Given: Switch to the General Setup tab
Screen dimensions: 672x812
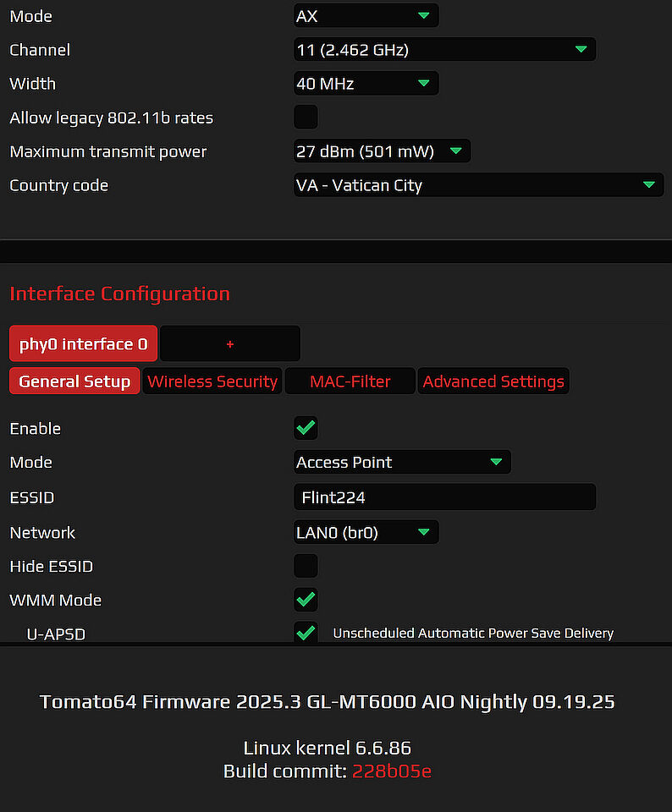Looking at the screenshot, I should pos(74,381).
